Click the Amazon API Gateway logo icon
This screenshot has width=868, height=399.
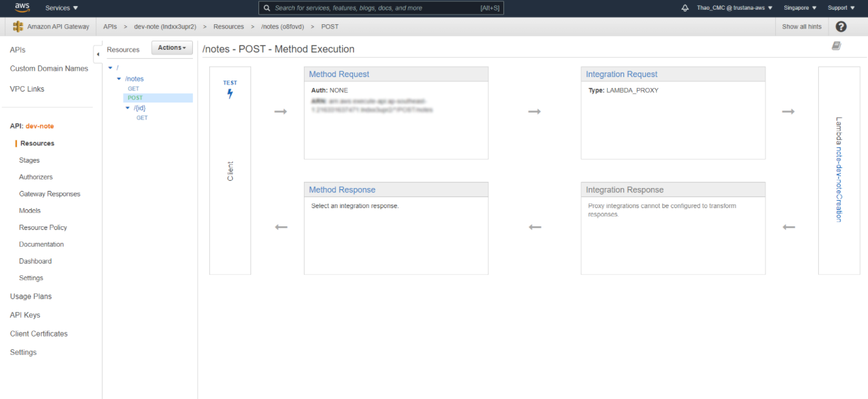[18, 27]
